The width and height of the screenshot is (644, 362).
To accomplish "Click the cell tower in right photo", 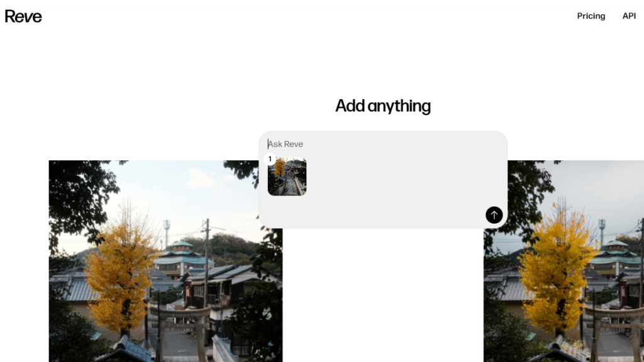I will pyautogui.click(x=602, y=232).
